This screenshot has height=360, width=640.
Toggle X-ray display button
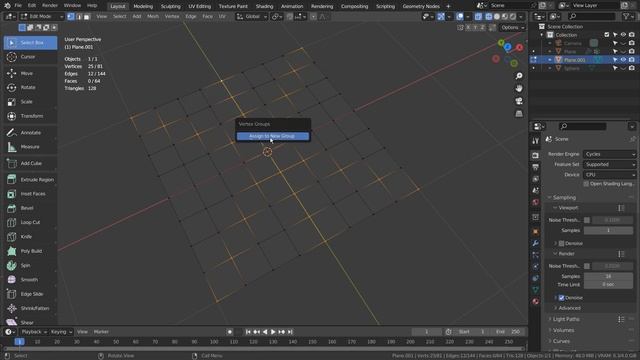[478, 17]
